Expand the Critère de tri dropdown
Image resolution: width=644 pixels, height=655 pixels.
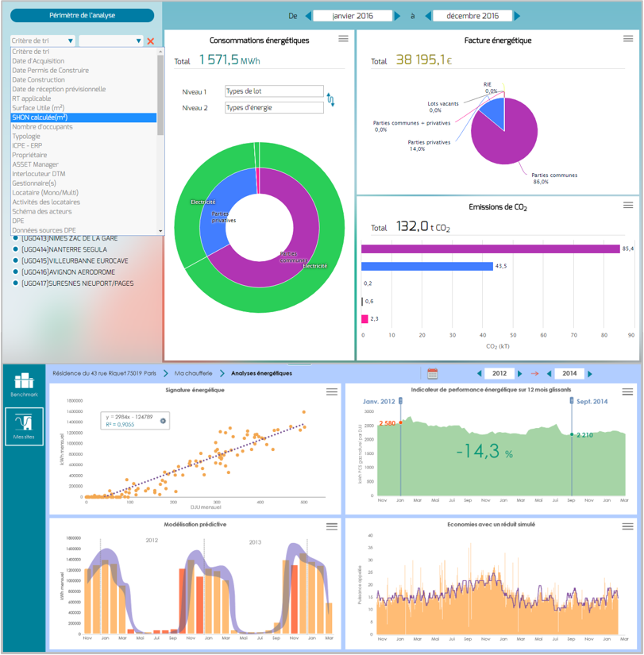[x=43, y=40]
